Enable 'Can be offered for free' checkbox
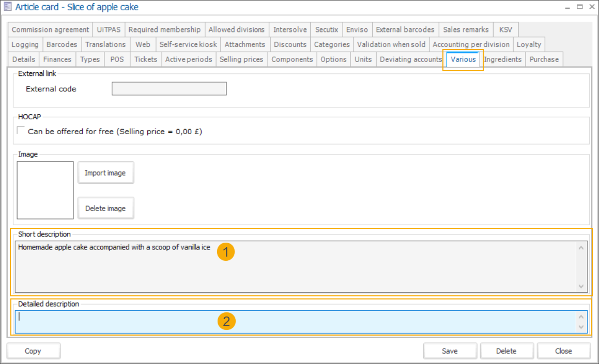The height and width of the screenshot is (364, 599). pyautogui.click(x=21, y=131)
